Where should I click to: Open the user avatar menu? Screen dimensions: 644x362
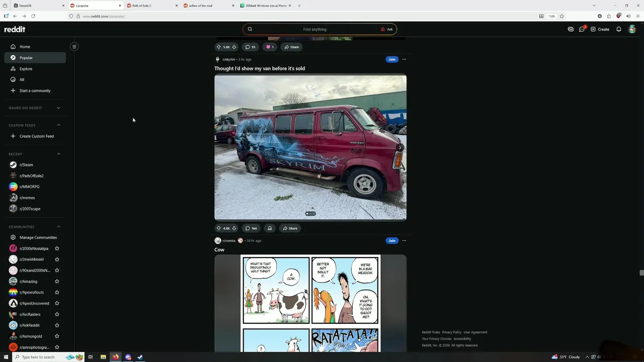click(632, 29)
